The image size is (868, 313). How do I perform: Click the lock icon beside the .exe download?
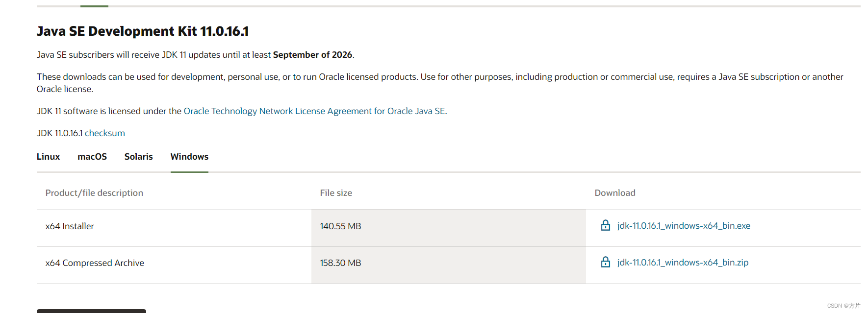tap(606, 225)
